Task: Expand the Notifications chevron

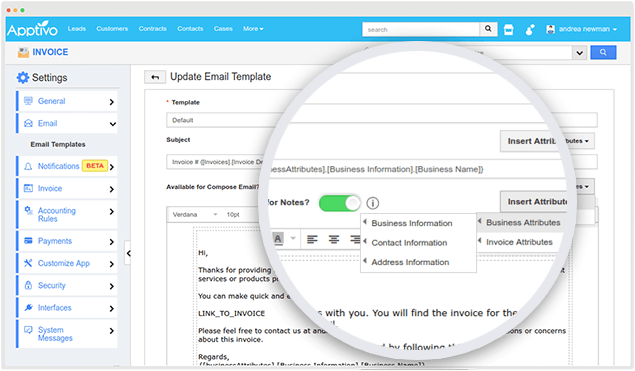Action: point(112,167)
